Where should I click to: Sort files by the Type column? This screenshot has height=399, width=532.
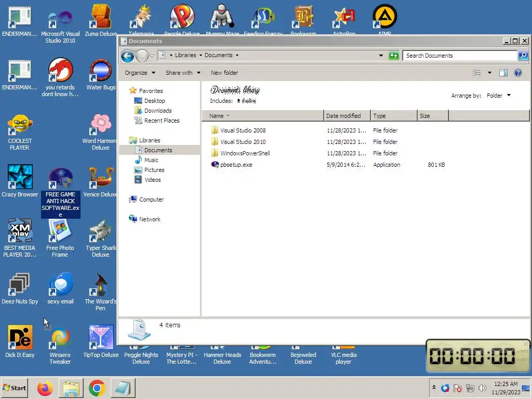tap(394, 116)
